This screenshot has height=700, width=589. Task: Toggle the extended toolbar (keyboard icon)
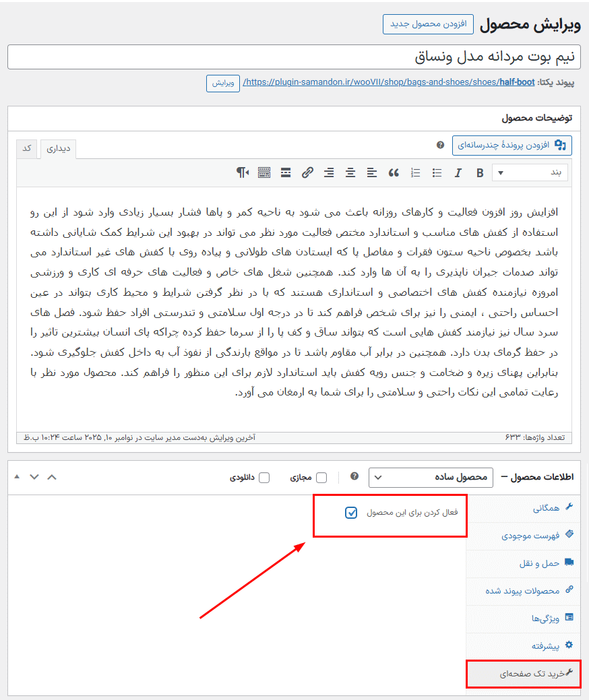[264, 173]
